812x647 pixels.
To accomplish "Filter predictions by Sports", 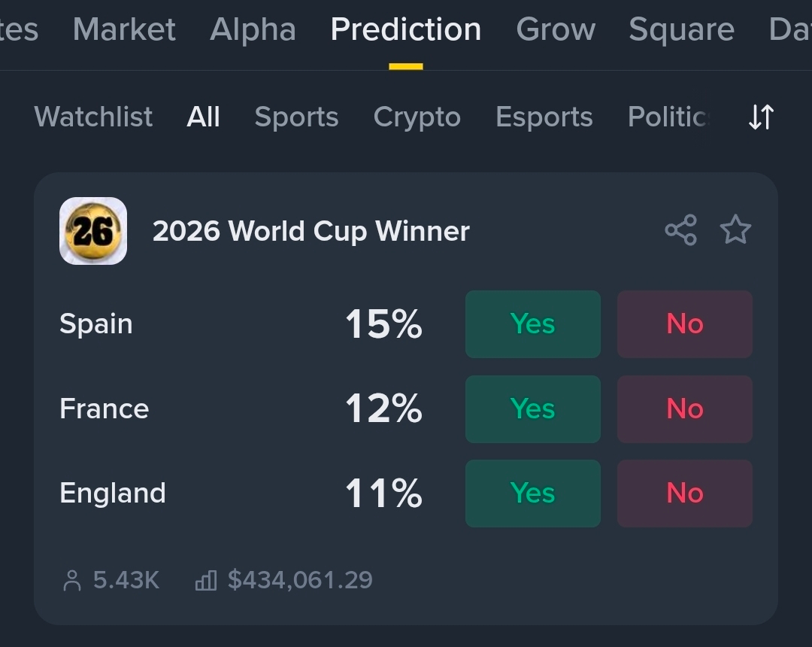I will [296, 117].
